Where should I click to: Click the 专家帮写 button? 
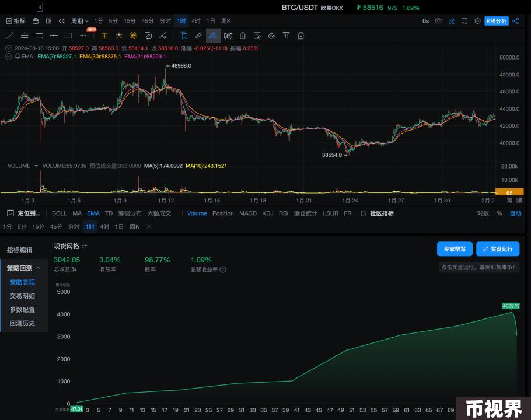pyautogui.click(x=455, y=249)
